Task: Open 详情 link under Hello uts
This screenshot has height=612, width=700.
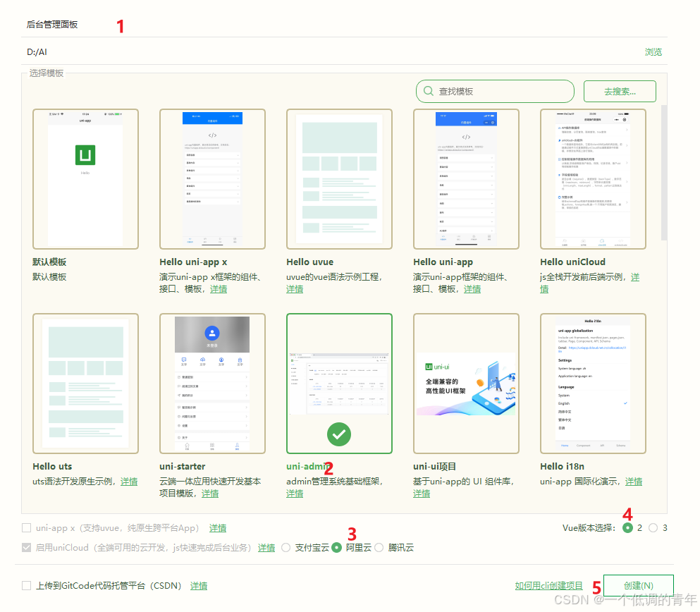Action: click(129, 481)
